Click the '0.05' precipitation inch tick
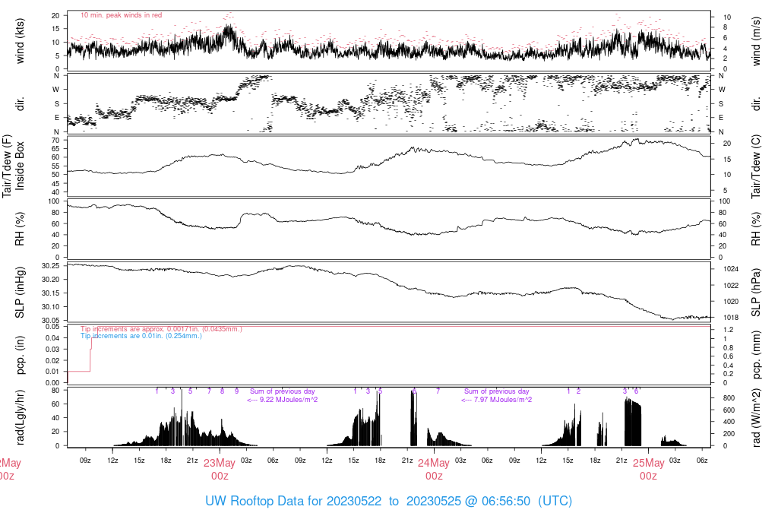Screen dimensions: 778x532 [x=52, y=327]
